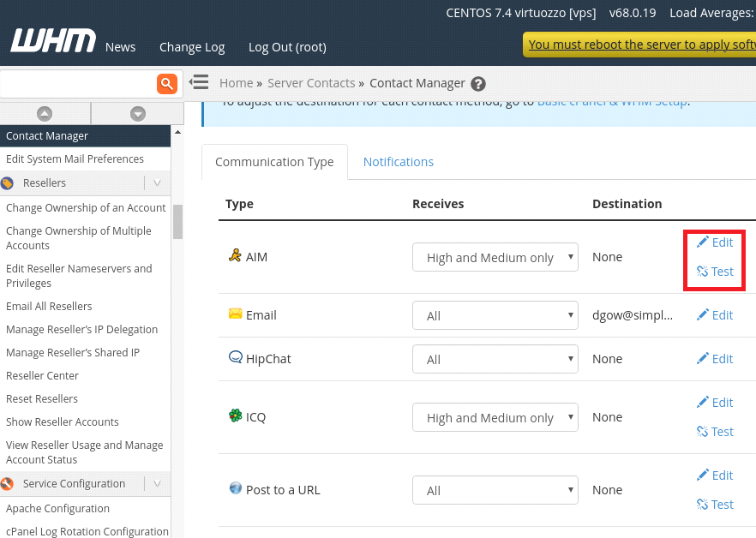The height and width of the screenshot is (538, 756).
Task: Click the orange search magnifier button
Action: (x=167, y=84)
